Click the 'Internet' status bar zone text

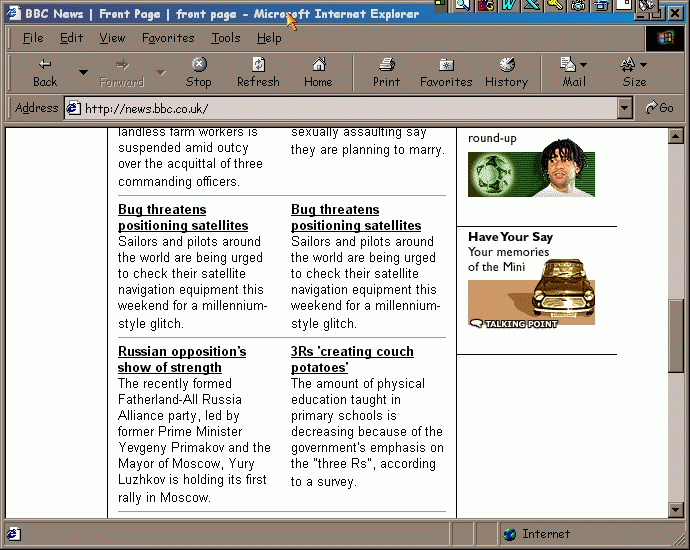(x=546, y=534)
